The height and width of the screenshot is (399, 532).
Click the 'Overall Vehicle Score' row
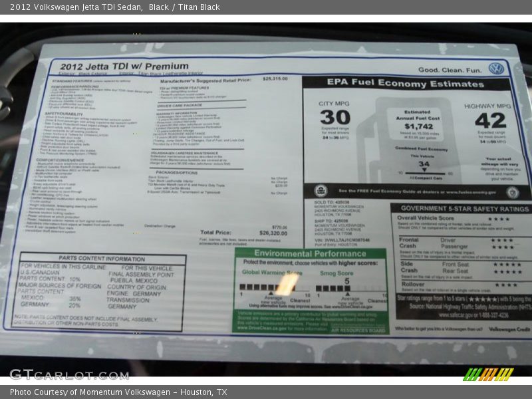click(454, 219)
